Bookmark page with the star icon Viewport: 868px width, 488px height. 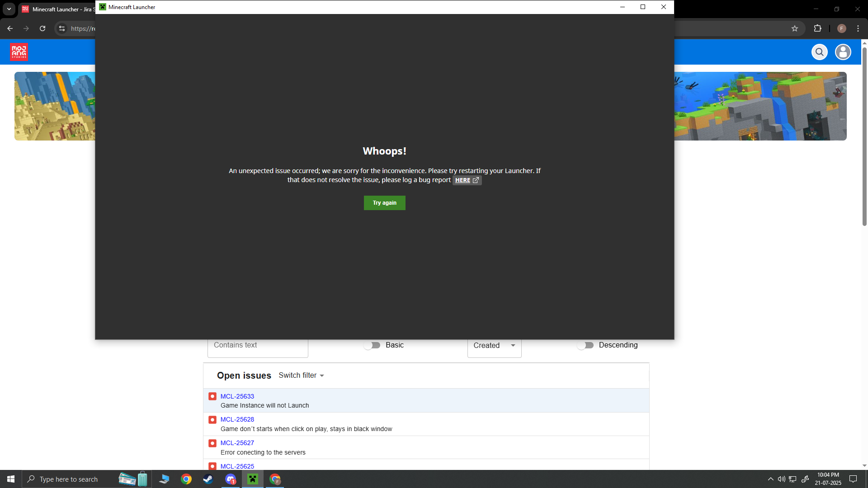pyautogui.click(x=795, y=28)
